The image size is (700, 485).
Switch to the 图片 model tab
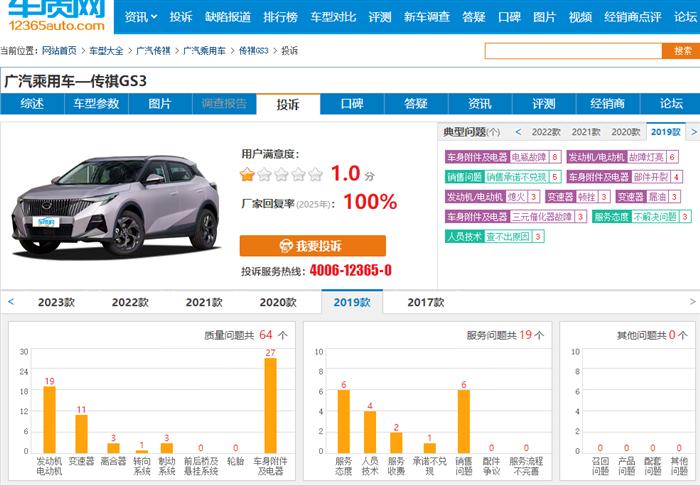pos(160,104)
